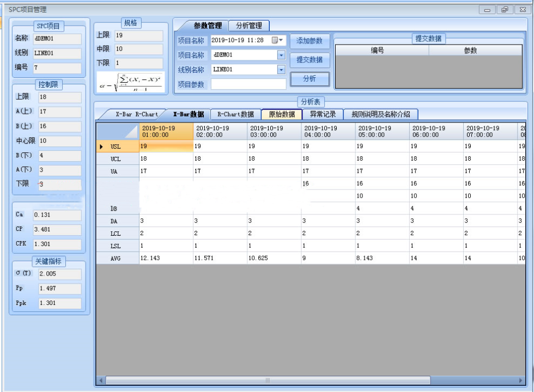The height and width of the screenshot is (392, 534).
Task: Minimize the SPC项目管理 window
Action: click(x=487, y=10)
